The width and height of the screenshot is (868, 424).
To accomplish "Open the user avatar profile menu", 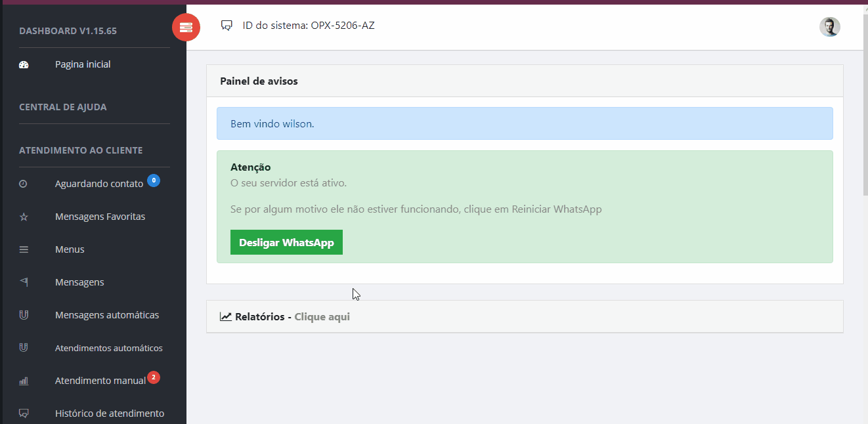I will point(829,27).
